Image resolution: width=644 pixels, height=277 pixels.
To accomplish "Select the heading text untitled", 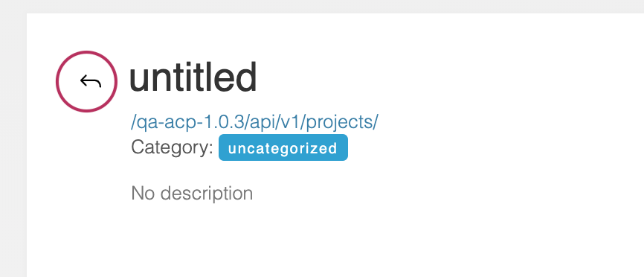I will click(x=193, y=77).
